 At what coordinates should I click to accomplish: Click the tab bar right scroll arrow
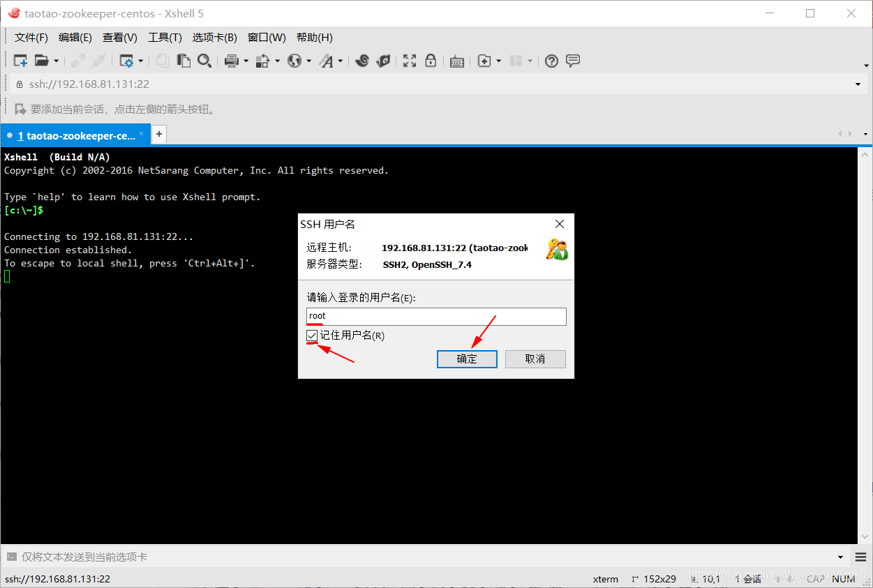[x=850, y=134]
